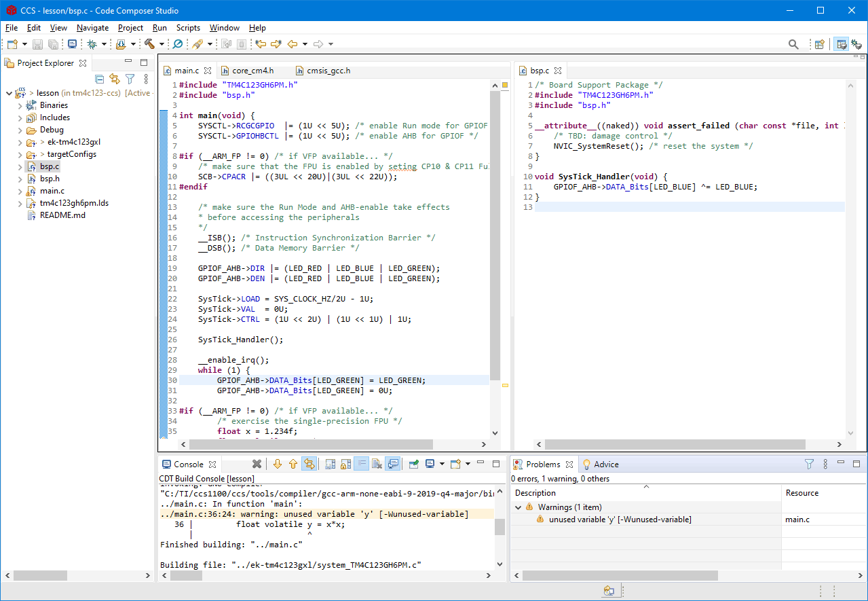The height and width of the screenshot is (601, 868).
Task: Click the Console remove launch X icon
Action: click(x=257, y=465)
